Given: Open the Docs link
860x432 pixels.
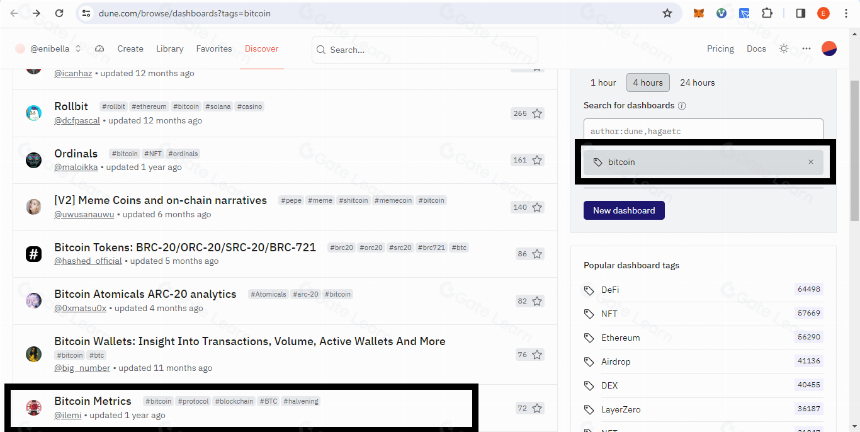Looking at the screenshot, I should click(756, 49).
